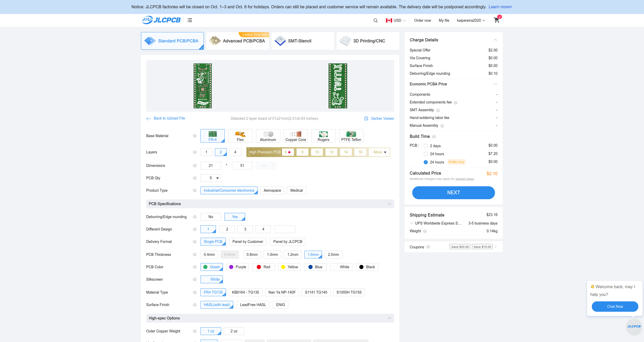Pick the Copper Core material icon
The width and height of the screenshot is (644, 342).
click(x=296, y=134)
